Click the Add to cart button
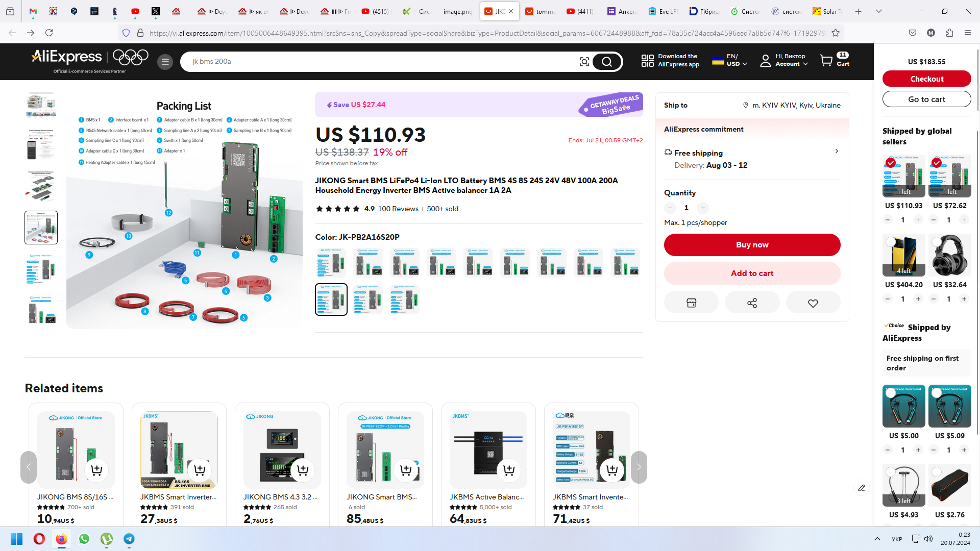Viewport: 980px width, 551px height. 752,273
